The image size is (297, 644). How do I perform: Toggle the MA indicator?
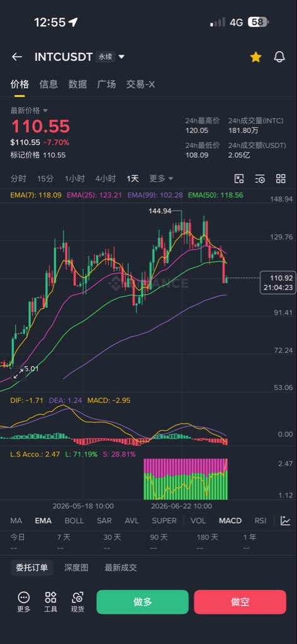click(16, 521)
